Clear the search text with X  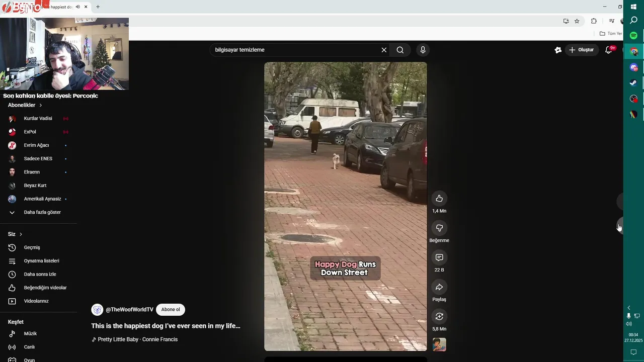[x=384, y=50]
